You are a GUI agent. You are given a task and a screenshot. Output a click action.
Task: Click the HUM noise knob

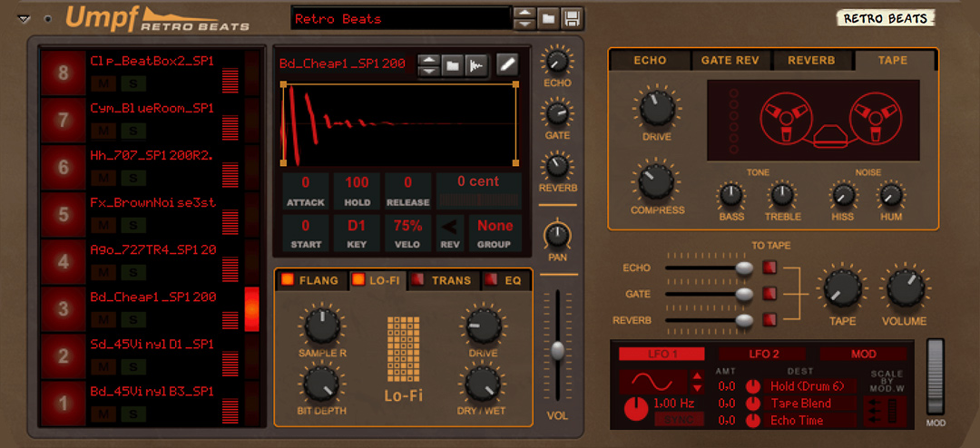click(891, 196)
